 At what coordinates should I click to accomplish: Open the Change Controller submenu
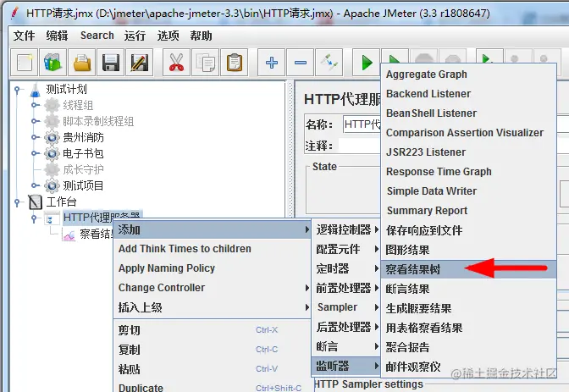pos(213,288)
